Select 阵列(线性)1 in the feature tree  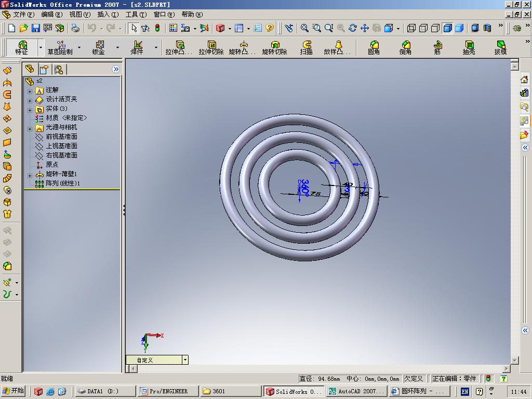[62, 183]
